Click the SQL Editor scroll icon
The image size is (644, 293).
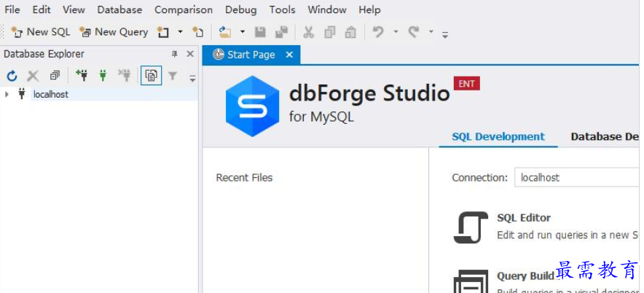(x=471, y=227)
